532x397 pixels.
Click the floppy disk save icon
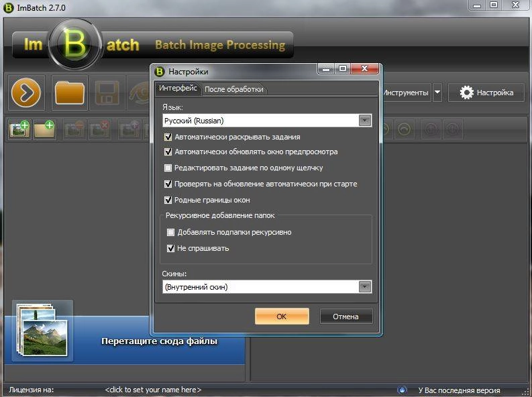[107, 93]
